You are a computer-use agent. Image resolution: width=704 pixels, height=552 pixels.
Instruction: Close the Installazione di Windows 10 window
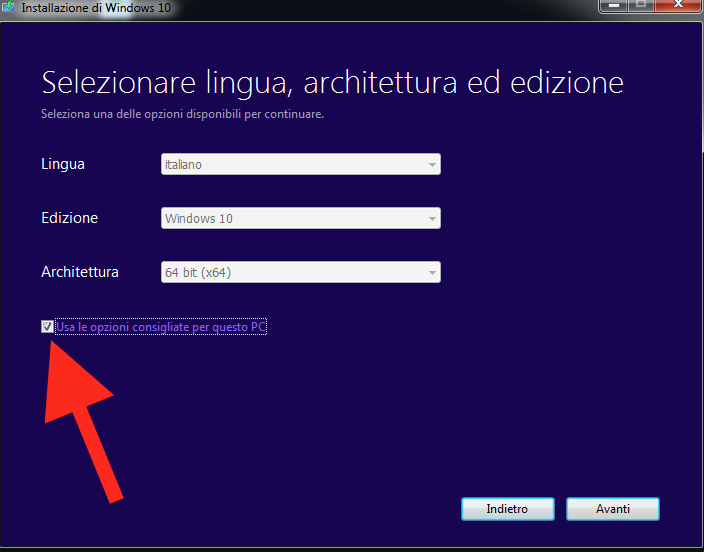click(x=678, y=5)
